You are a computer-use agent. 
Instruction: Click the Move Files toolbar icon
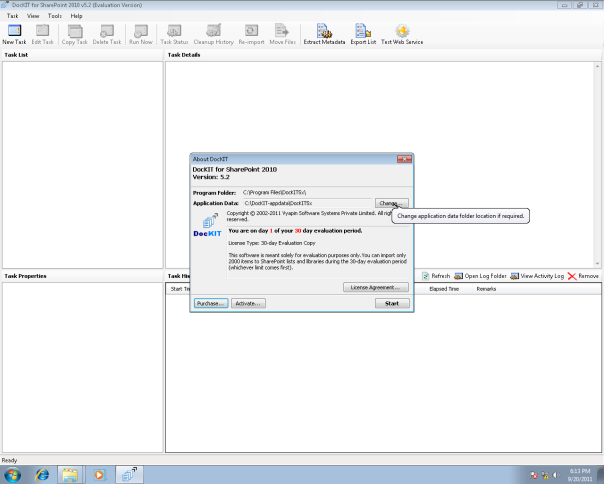point(282,34)
